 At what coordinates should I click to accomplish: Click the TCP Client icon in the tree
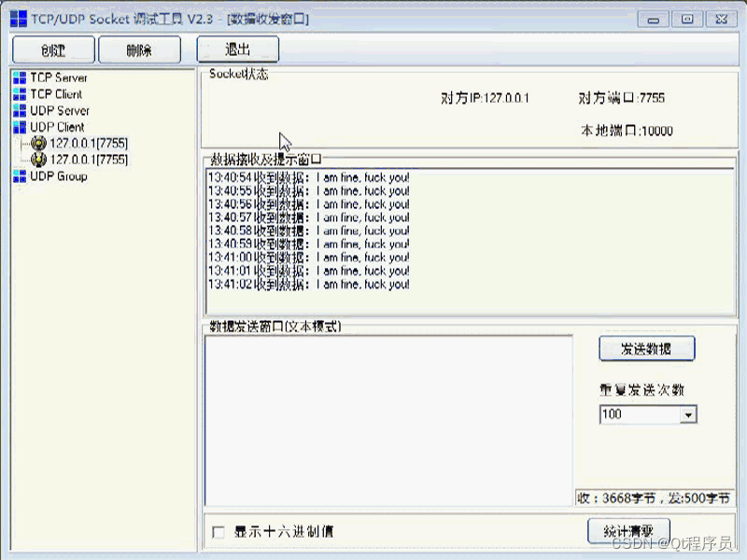click(21, 94)
